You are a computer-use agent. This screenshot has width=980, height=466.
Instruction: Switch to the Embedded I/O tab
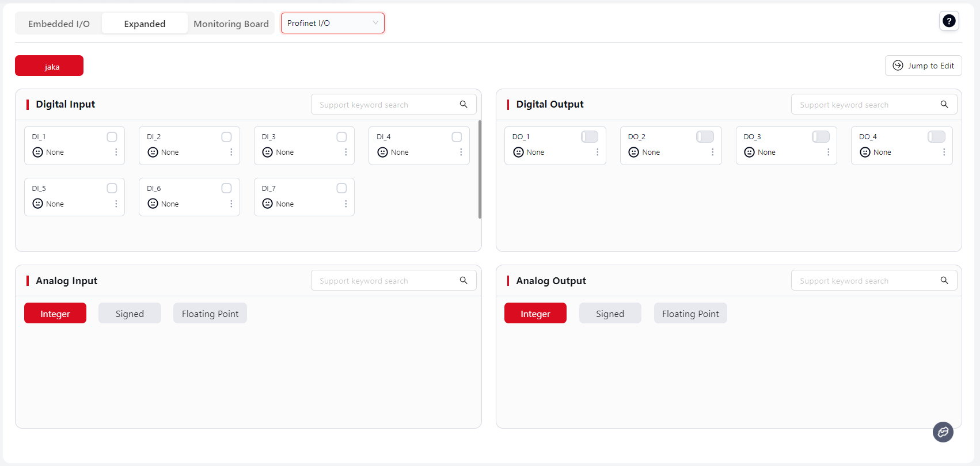pos(59,24)
